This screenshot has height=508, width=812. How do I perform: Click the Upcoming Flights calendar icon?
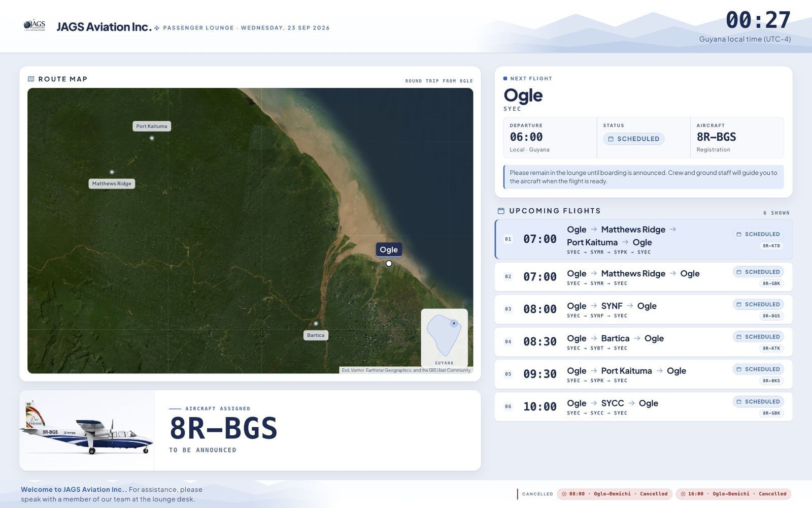501,211
